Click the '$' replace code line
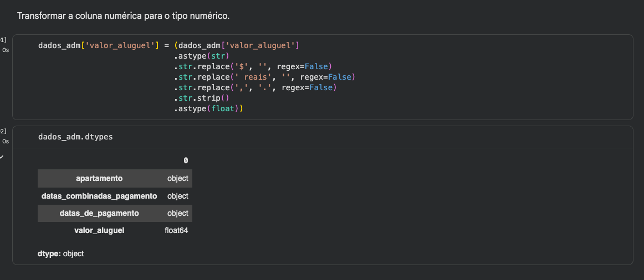The height and width of the screenshot is (280, 644). click(x=252, y=66)
